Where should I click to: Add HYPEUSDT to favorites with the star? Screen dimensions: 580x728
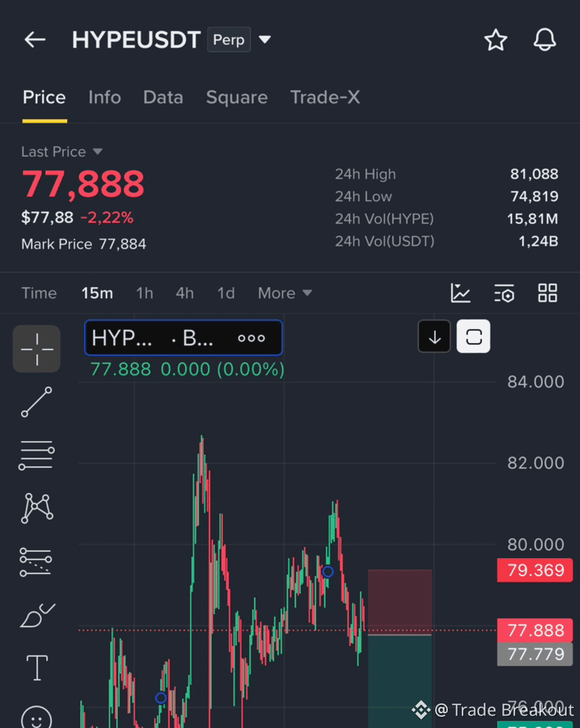click(495, 40)
